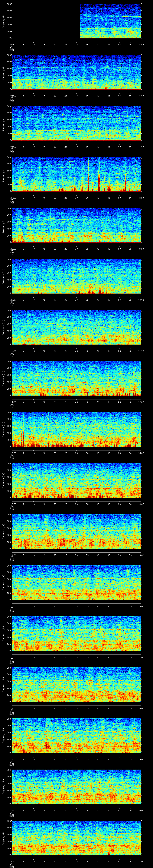153x868 pixels.
Task: Select the spectrogram beginning at 1:09:00
Action: 77,276
